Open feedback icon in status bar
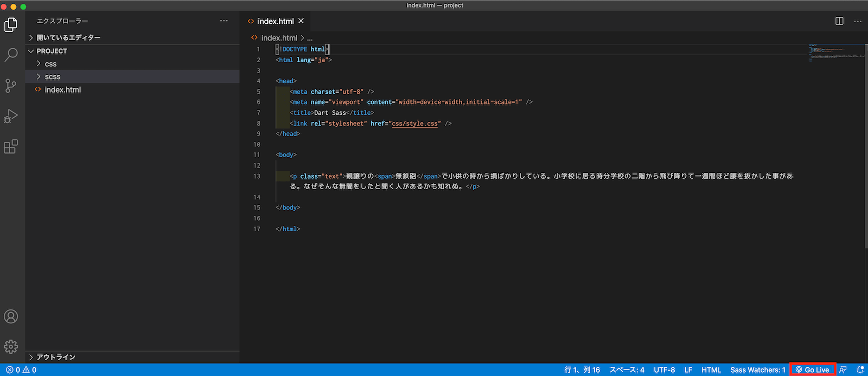This screenshot has height=376, width=868. coord(843,370)
